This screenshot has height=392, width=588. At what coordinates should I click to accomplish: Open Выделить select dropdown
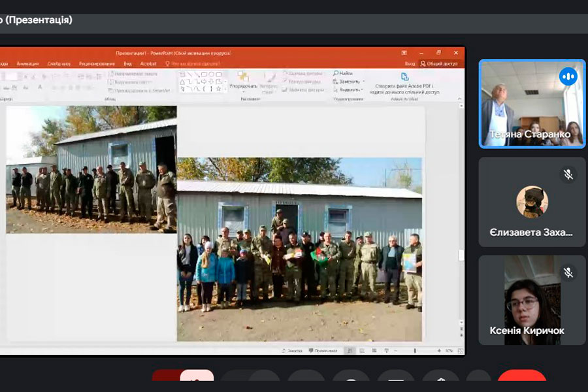click(348, 90)
